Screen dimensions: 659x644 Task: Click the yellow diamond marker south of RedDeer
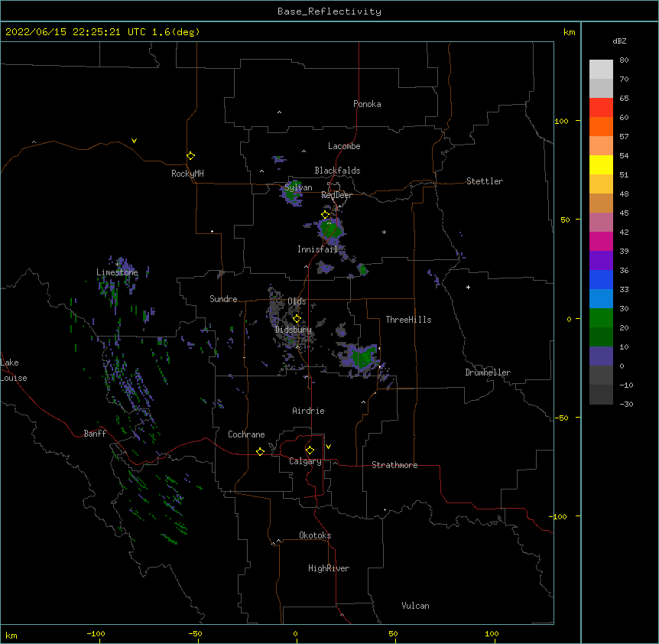coord(326,215)
